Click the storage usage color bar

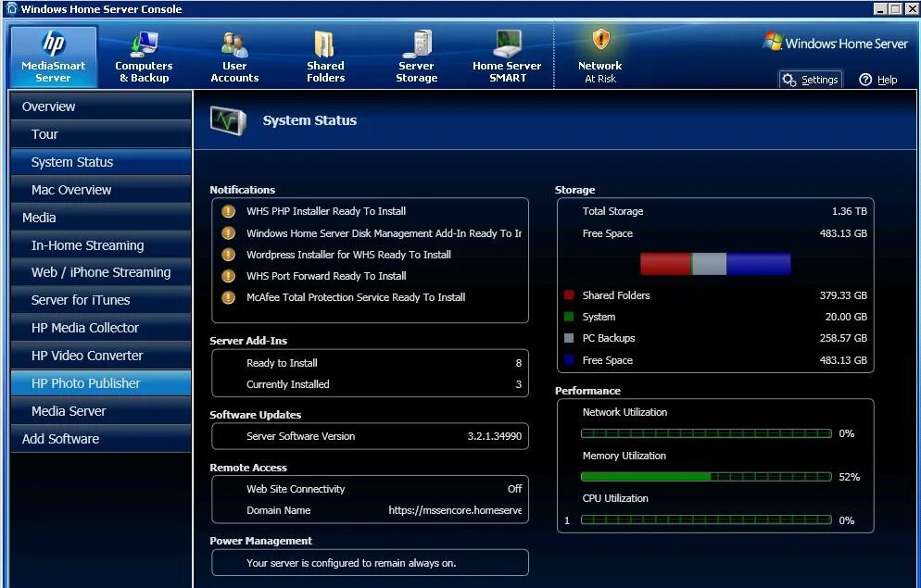715,264
